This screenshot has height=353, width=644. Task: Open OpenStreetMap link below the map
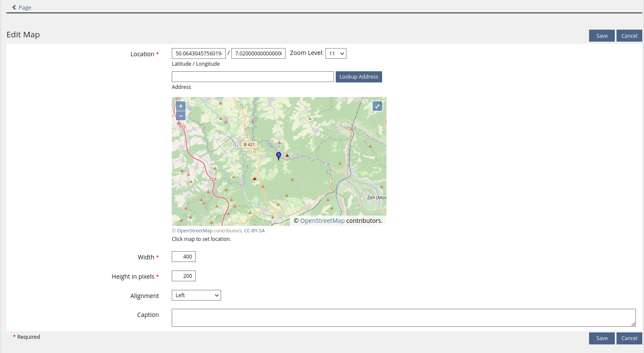coord(194,231)
